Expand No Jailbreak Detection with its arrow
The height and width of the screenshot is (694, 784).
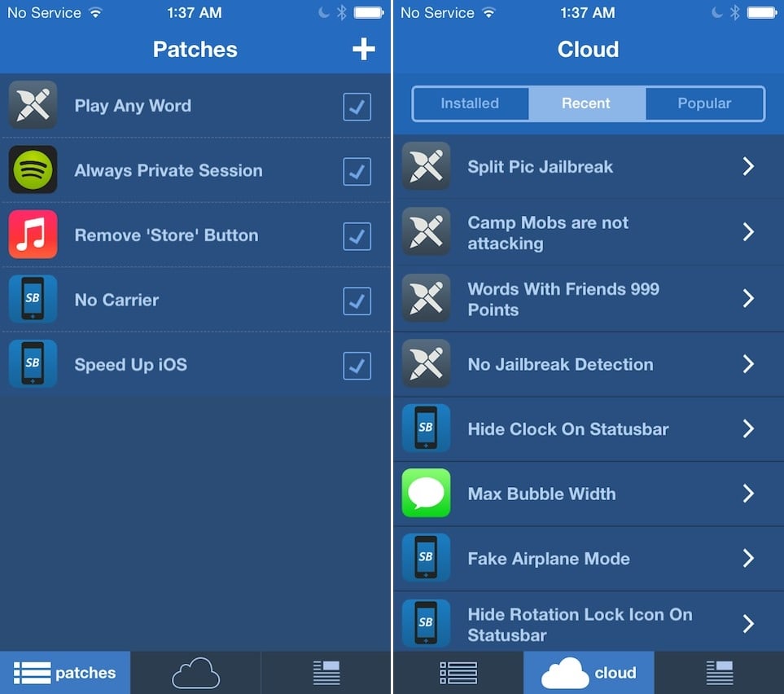click(x=748, y=364)
